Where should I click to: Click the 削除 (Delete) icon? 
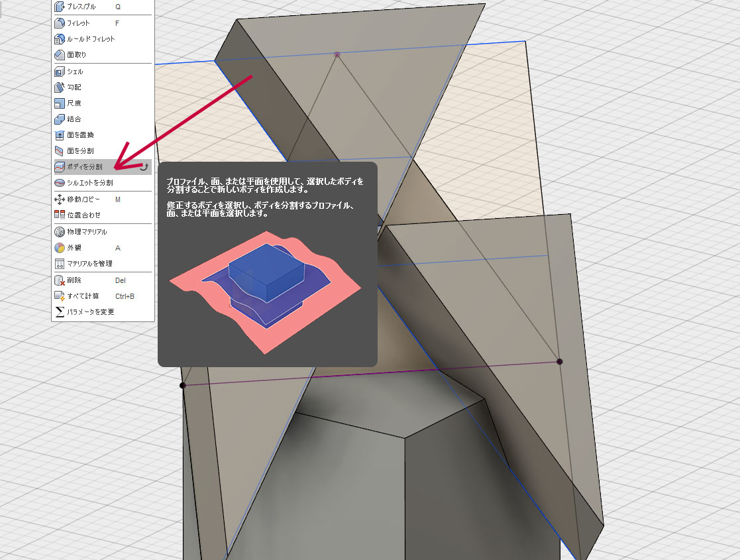pyautogui.click(x=59, y=280)
